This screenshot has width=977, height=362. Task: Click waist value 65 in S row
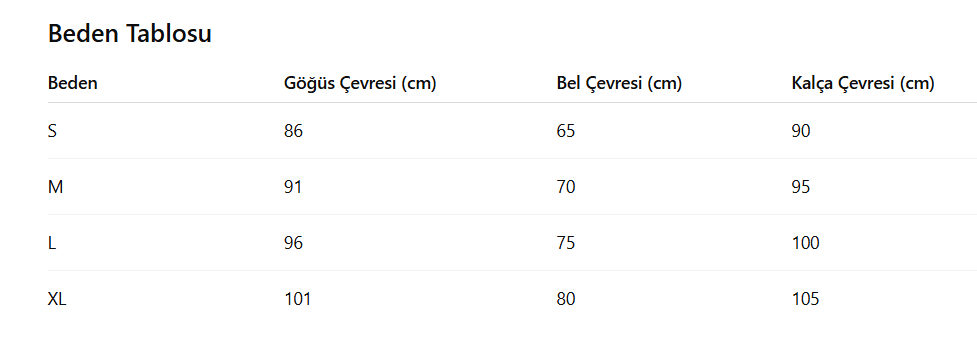tap(566, 131)
